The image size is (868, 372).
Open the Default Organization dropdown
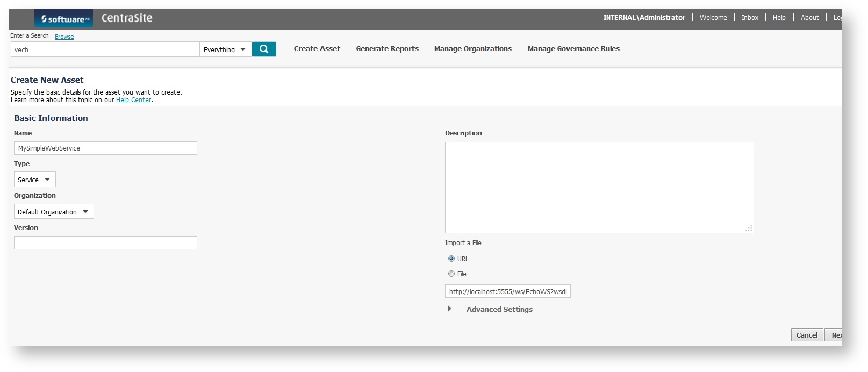(x=54, y=212)
